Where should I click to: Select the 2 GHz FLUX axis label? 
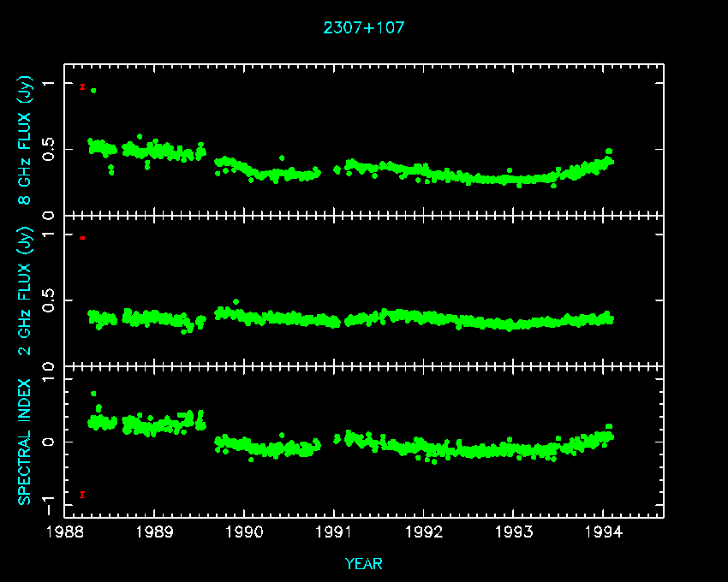click(x=26, y=291)
